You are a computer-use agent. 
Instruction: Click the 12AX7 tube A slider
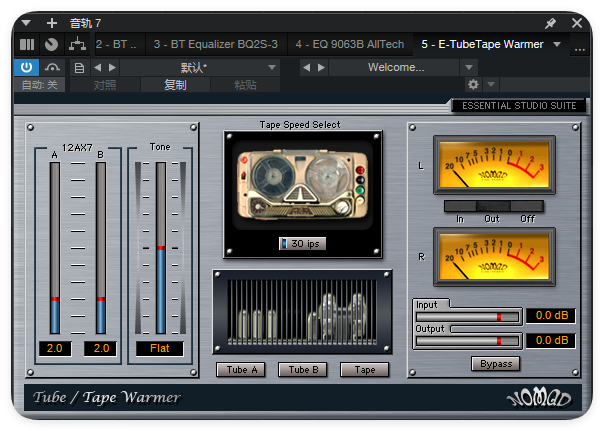55,248
